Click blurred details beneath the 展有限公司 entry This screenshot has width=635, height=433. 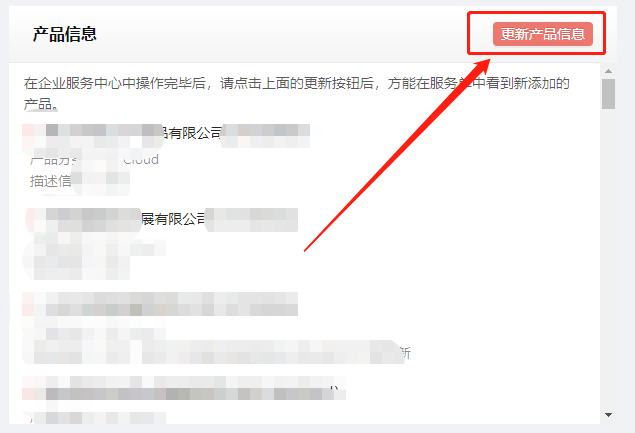pyautogui.click(x=94, y=256)
